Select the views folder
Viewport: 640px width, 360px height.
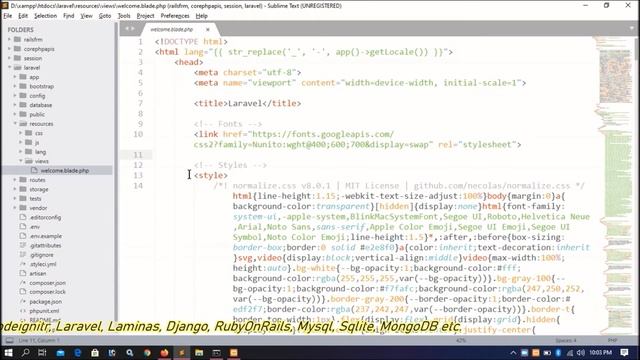pyautogui.click(x=41, y=161)
